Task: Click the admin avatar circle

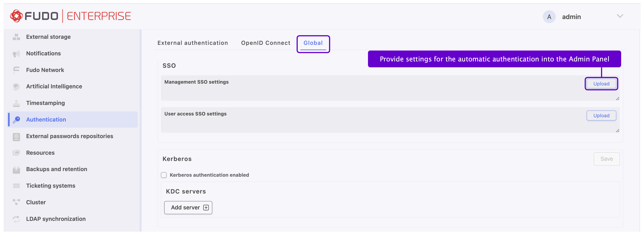Action: point(549,17)
